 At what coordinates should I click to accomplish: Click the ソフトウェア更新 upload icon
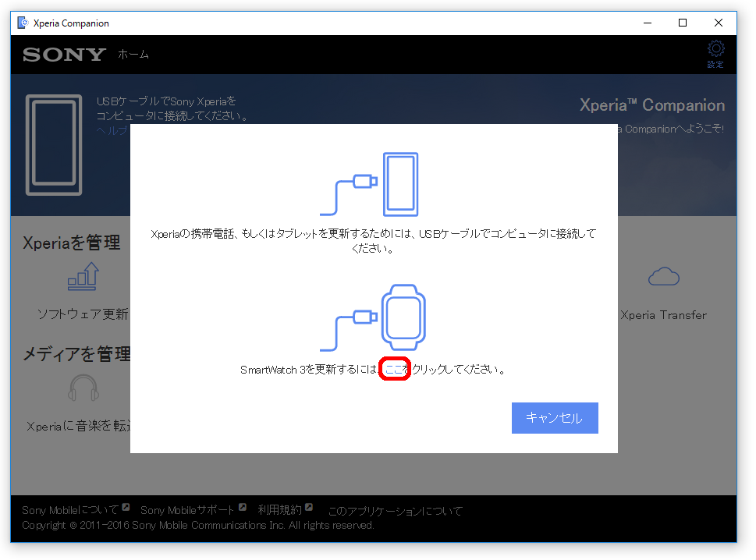83,276
